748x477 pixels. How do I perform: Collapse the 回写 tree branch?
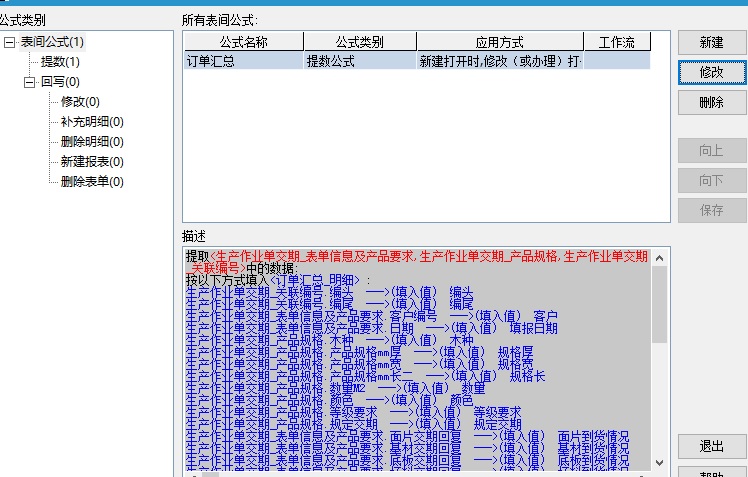(29, 82)
